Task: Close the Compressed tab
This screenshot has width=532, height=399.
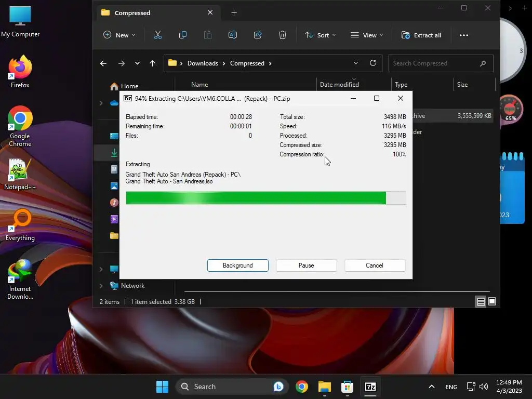Action: (x=210, y=12)
